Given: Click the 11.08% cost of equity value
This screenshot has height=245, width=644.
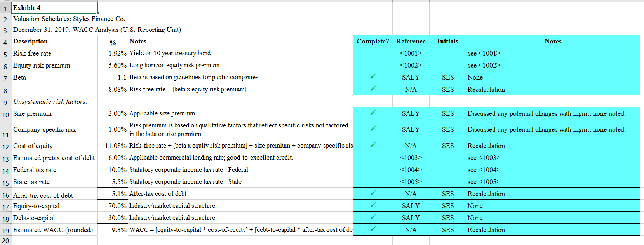Looking at the screenshot, I should coord(113,146).
